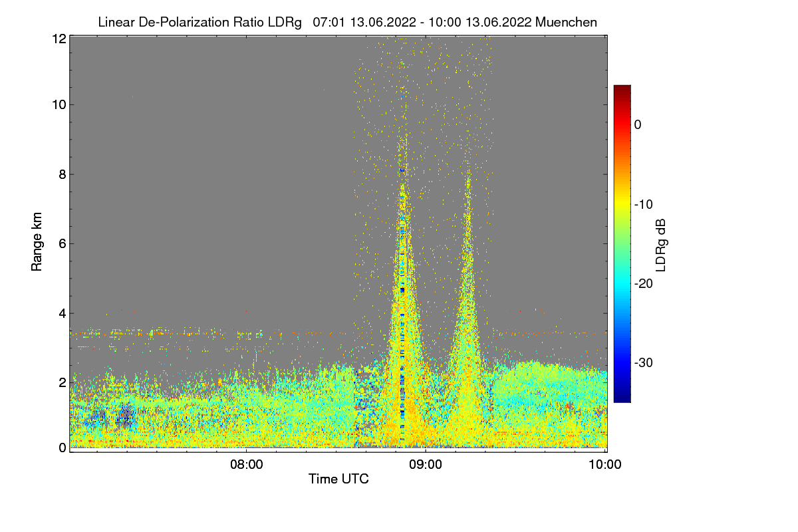Click the '0' range axis tick label
The image size is (798, 532).
click(62, 448)
